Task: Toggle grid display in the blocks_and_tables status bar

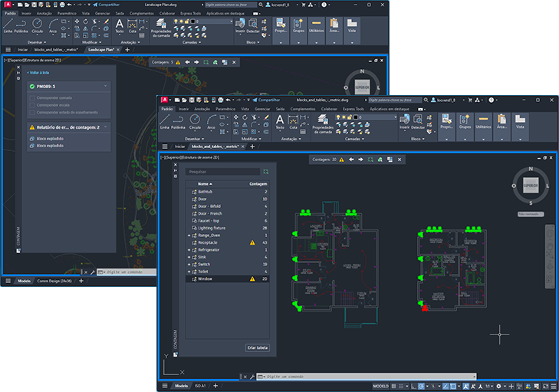Action: 393,386
